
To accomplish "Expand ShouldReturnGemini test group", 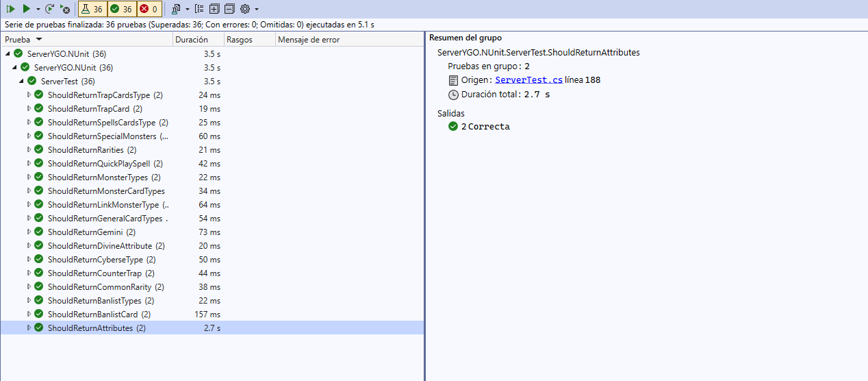I will pos(29,232).
